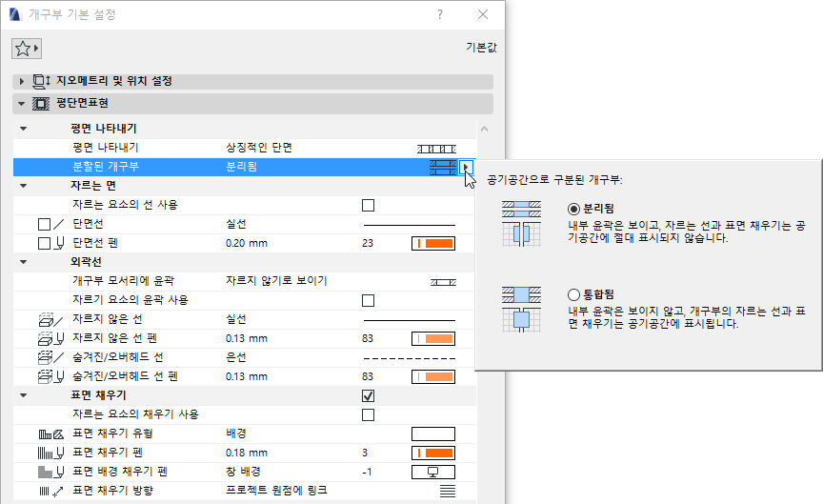Click the 자르지 않은 선 펜 icon

coord(50,338)
